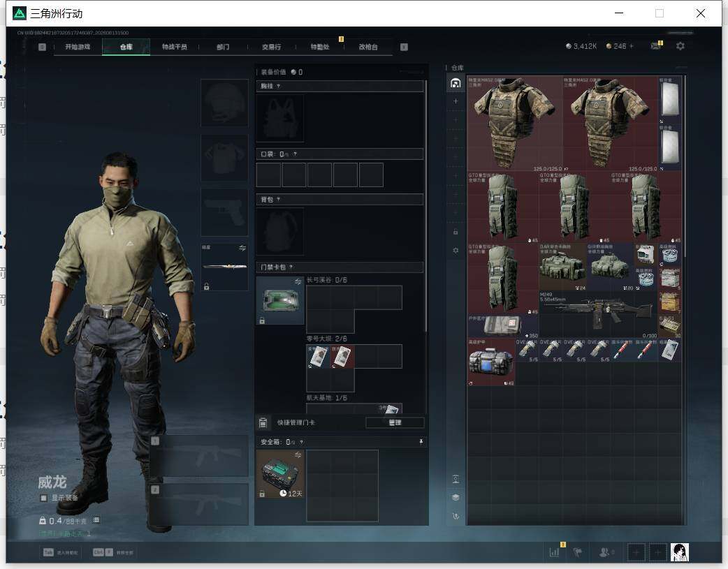This screenshot has width=728, height=569.
Task: Show help for 背包 section
Action: click(278, 200)
